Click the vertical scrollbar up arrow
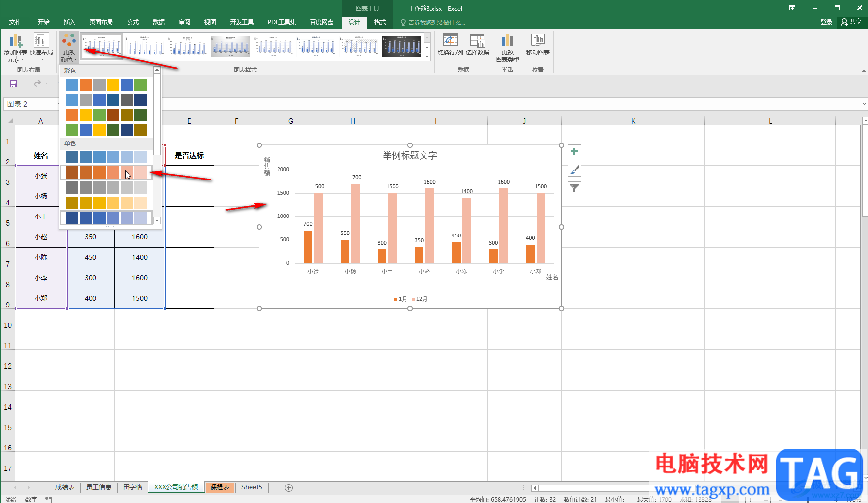The height and width of the screenshot is (503, 868). [x=865, y=120]
